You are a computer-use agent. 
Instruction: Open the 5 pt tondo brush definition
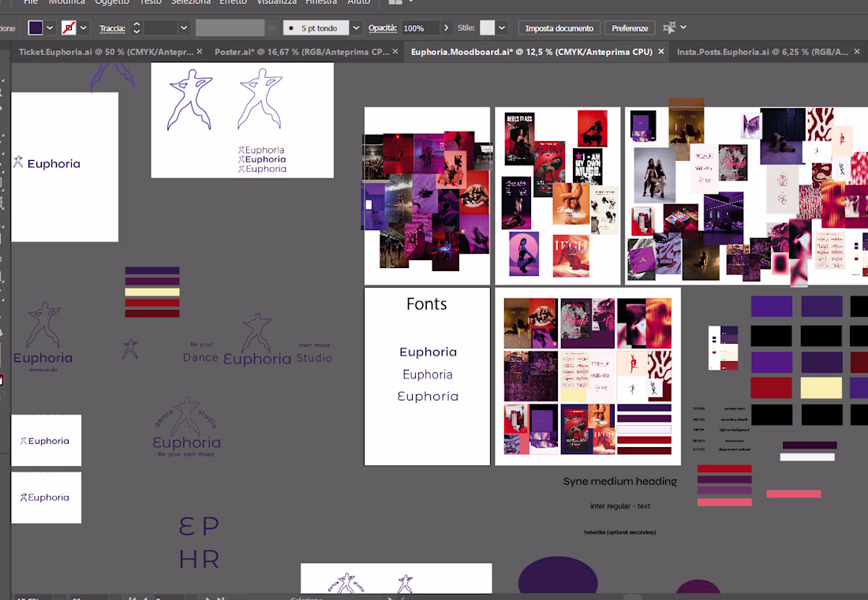316,28
